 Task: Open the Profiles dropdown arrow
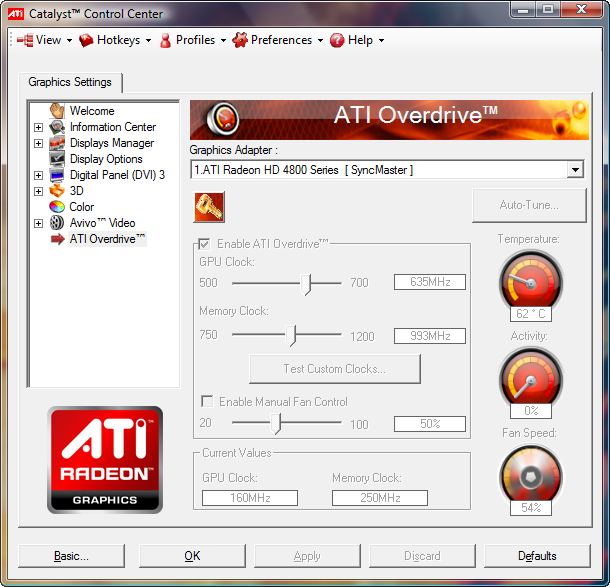(223, 40)
